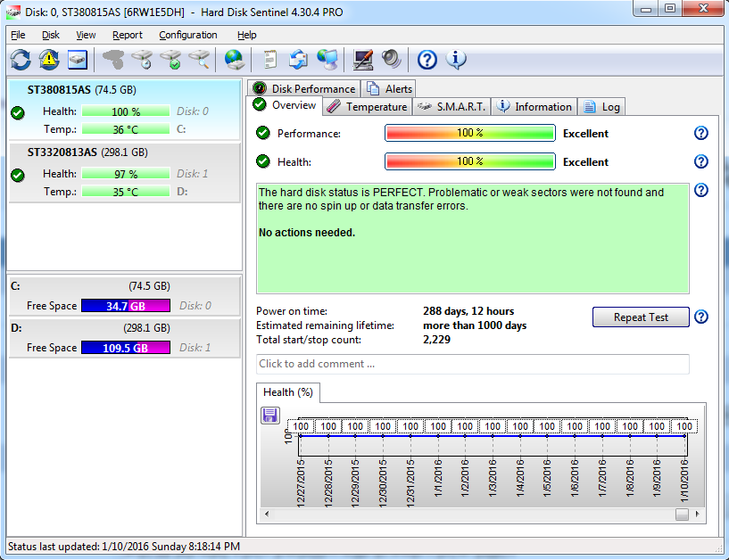The height and width of the screenshot is (560, 729).
Task: Open the Disk Performance tab
Action: point(304,88)
